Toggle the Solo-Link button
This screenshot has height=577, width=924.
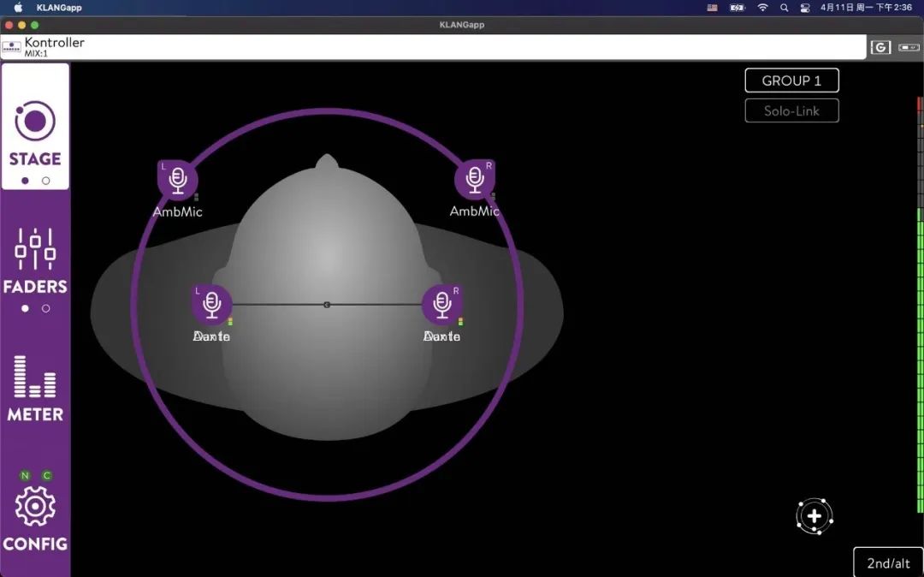click(791, 110)
